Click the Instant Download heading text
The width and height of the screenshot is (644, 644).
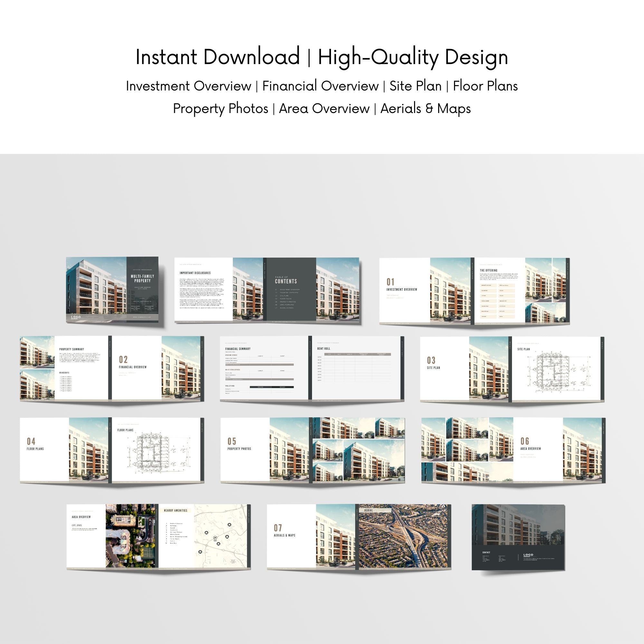[217, 57]
